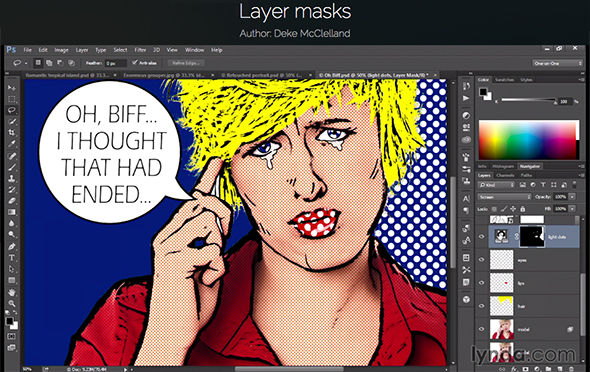Hide the lips layer

coord(481,283)
